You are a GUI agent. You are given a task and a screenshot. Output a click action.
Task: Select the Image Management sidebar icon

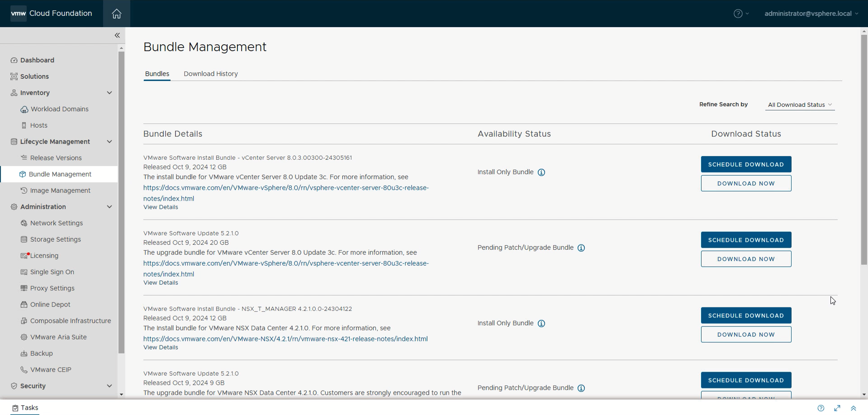[24, 191]
